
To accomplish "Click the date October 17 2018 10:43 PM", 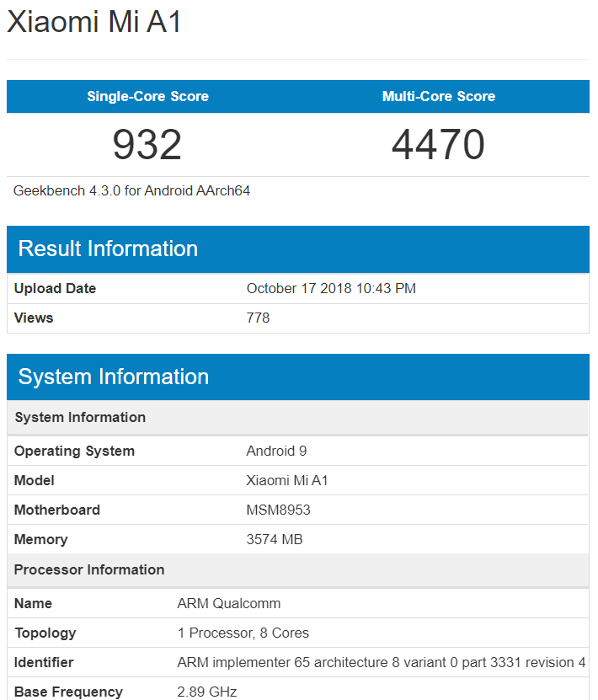I will tap(331, 288).
